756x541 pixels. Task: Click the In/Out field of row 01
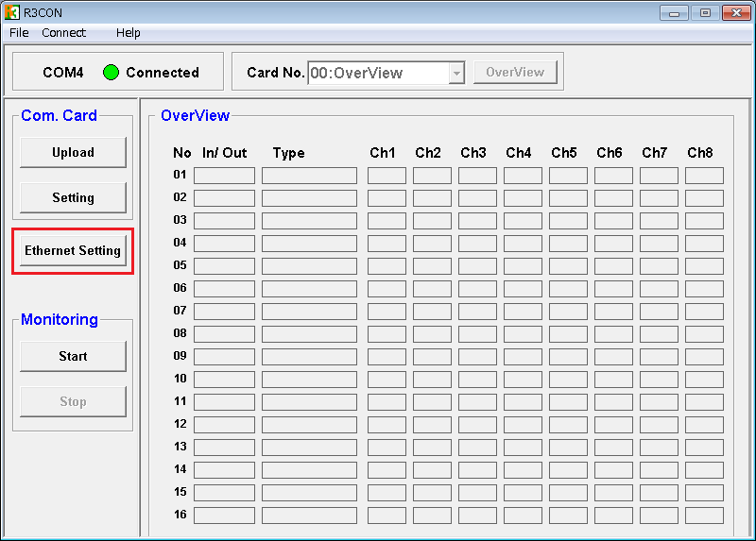point(224,176)
